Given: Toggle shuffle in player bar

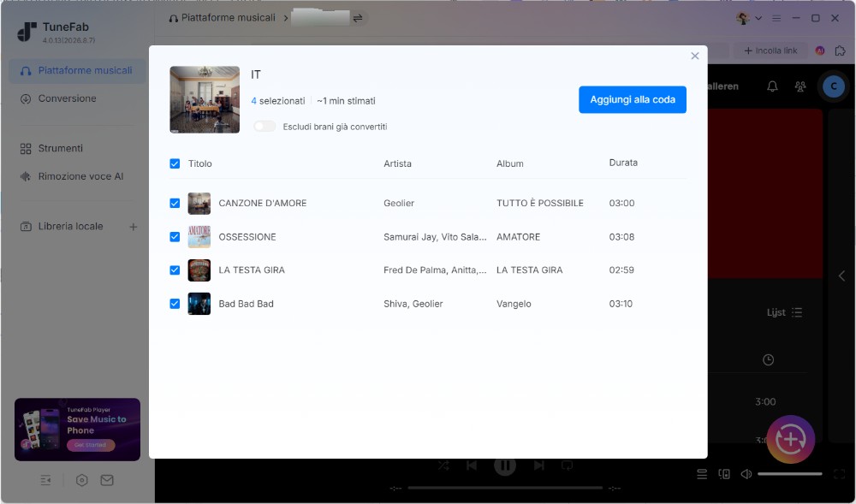Looking at the screenshot, I should pyautogui.click(x=443, y=465).
